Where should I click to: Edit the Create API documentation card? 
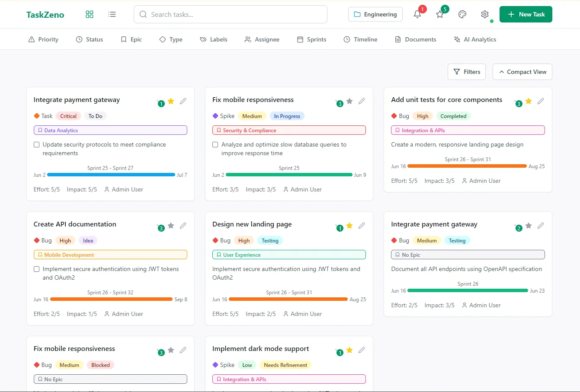pos(183,226)
